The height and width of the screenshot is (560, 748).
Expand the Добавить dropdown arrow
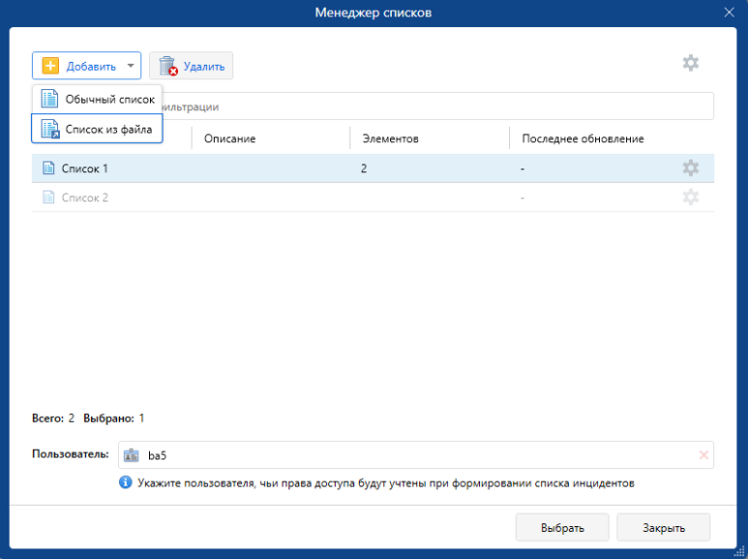coord(131,66)
